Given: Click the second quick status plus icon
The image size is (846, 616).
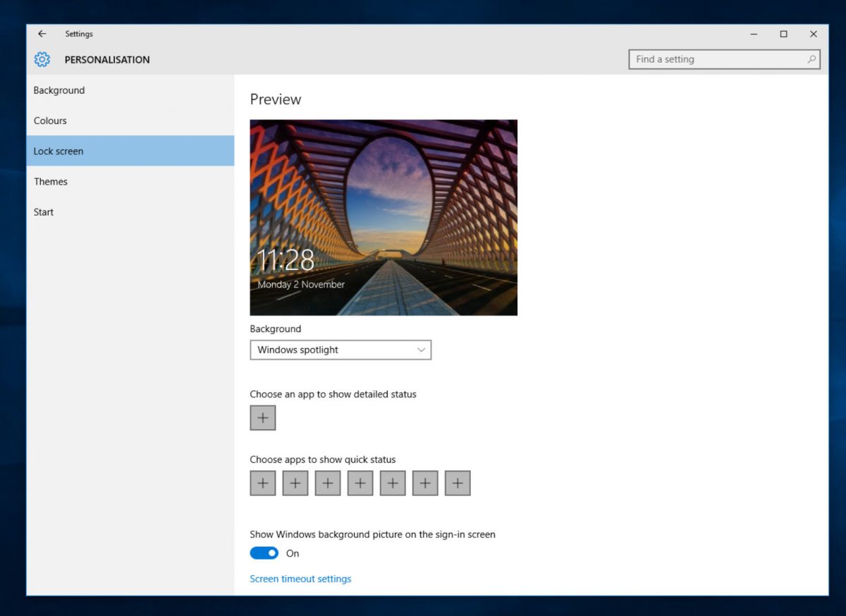Looking at the screenshot, I should (295, 483).
